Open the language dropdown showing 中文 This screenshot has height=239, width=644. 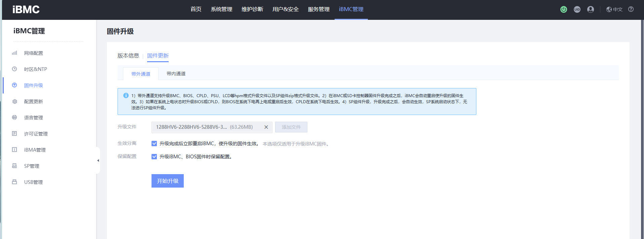click(x=614, y=9)
